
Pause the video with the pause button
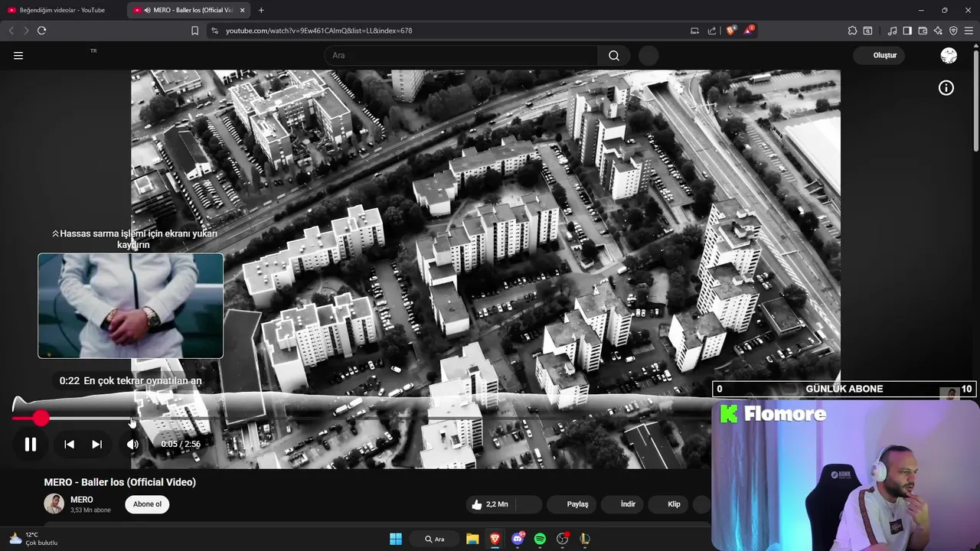click(x=31, y=444)
